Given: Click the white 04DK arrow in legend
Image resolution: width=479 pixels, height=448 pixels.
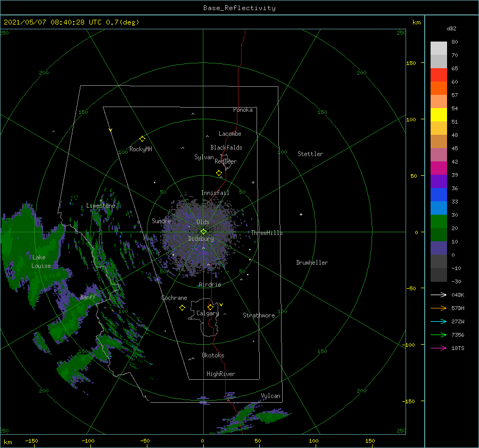Looking at the screenshot, I should [x=439, y=295].
